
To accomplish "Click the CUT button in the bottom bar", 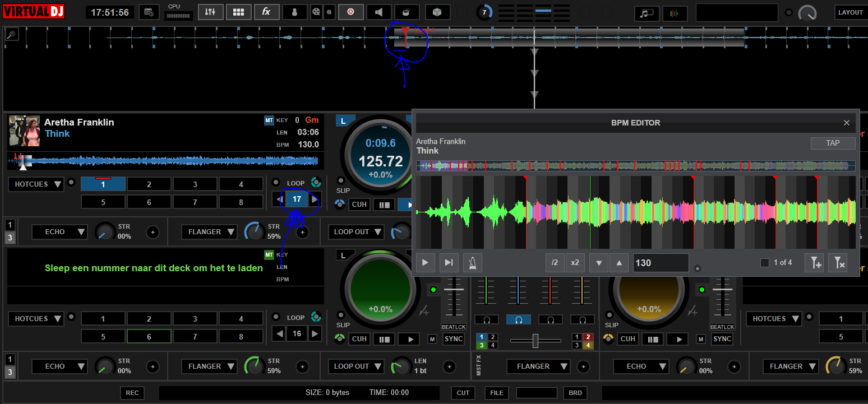I will (463, 393).
